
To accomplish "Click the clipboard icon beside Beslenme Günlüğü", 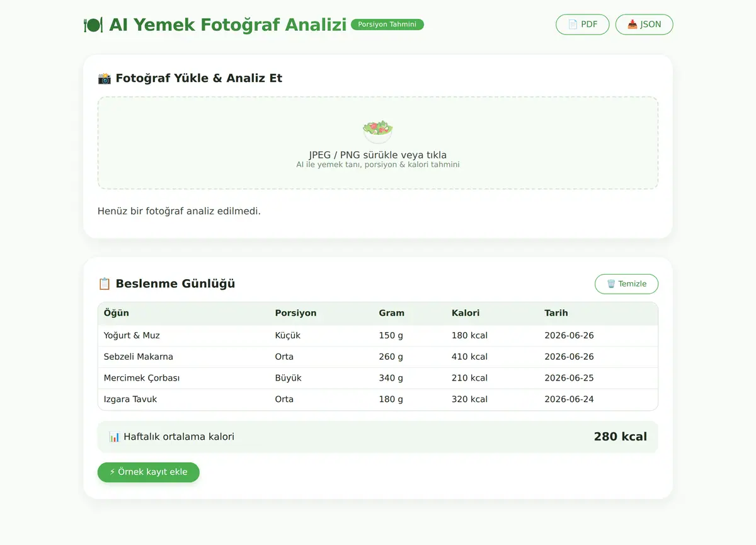I will 105,284.
